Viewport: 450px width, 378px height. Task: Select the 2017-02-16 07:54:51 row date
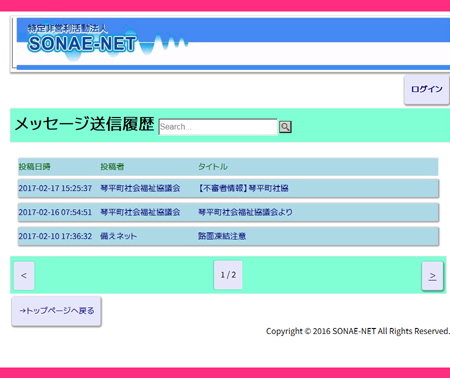click(55, 212)
